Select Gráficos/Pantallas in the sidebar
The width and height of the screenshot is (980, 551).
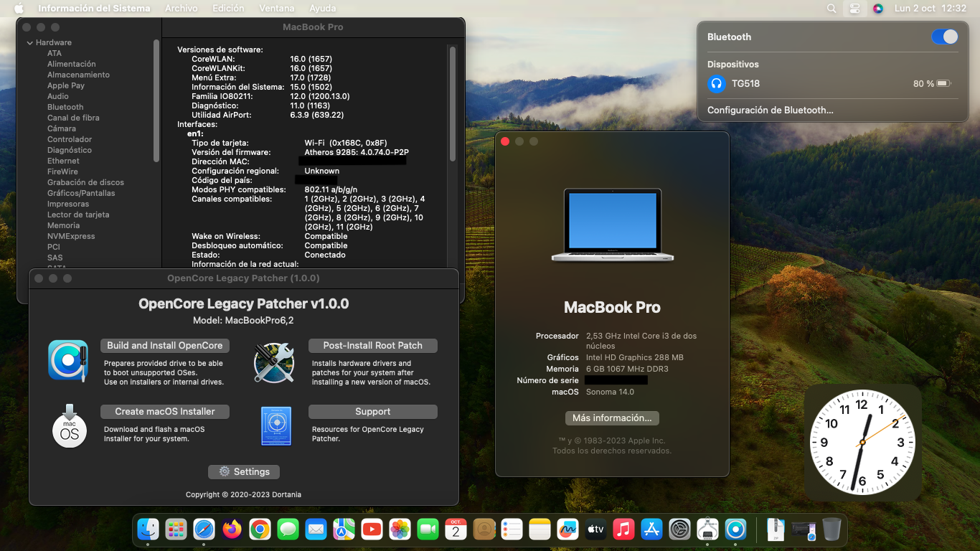click(x=81, y=193)
